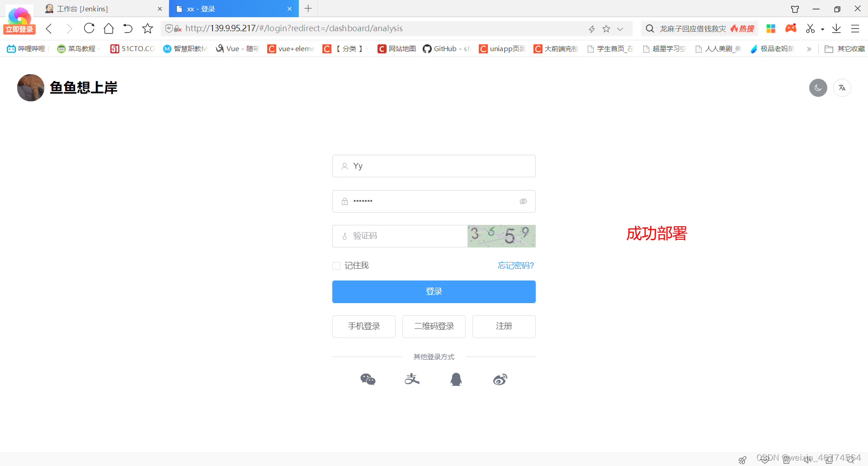Viewport: 868px width, 466px height.
Task: Open the 菜鸟教程 bookmark
Action: pyautogui.click(x=78, y=48)
